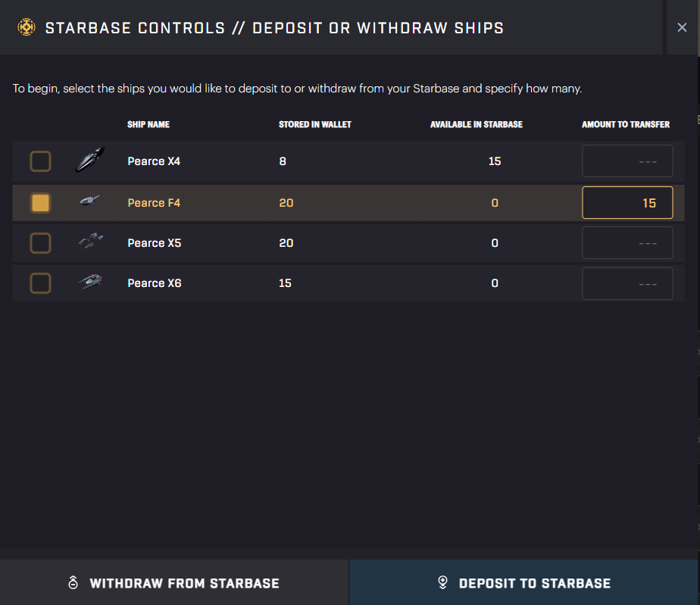Check the Pearce X4 checkbox
Viewport: 700px width, 605px height.
click(x=40, y=161)
